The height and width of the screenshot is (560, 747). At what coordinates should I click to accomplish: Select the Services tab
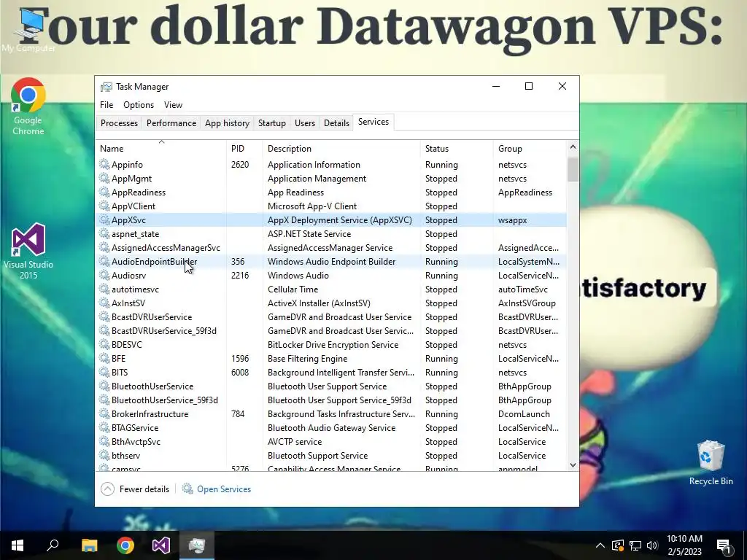pos(373,122)
